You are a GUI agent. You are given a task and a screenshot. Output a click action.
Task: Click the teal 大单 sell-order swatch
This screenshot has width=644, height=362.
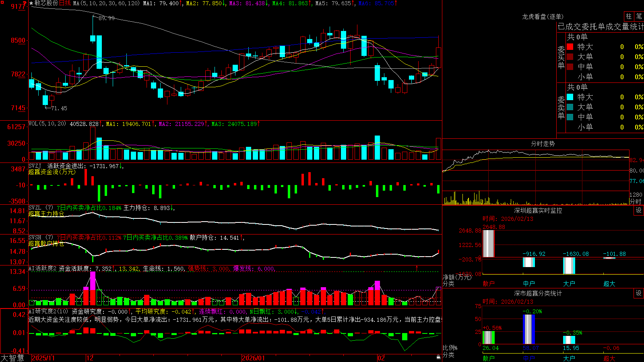570,107
